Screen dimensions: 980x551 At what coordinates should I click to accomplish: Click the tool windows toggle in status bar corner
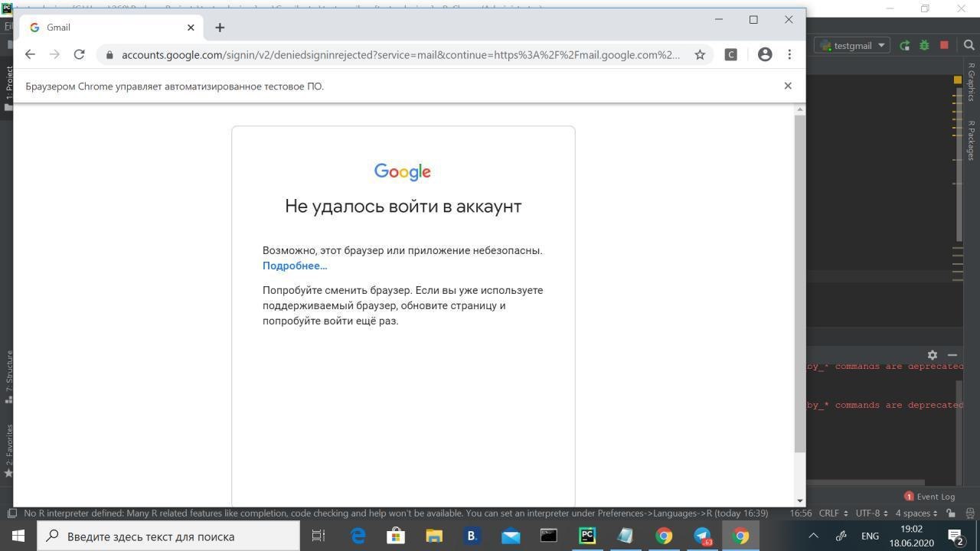click(11, 514)
